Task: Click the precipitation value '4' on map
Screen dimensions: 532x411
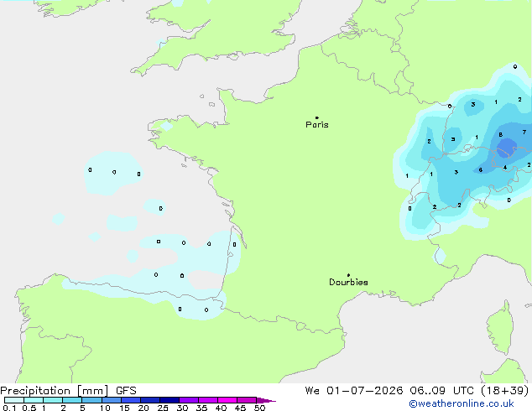Action: (x=505, y=168)
